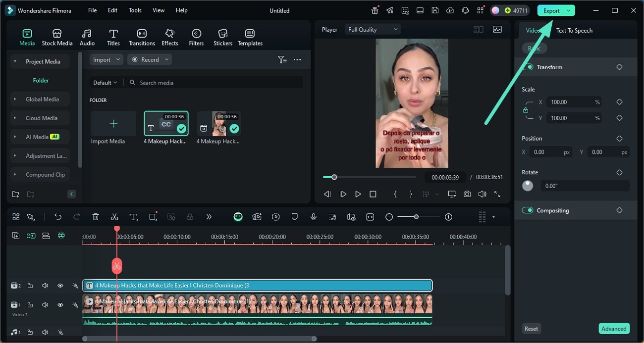
Task: Collapse the Project Media tree item
Action: [15, 62]
